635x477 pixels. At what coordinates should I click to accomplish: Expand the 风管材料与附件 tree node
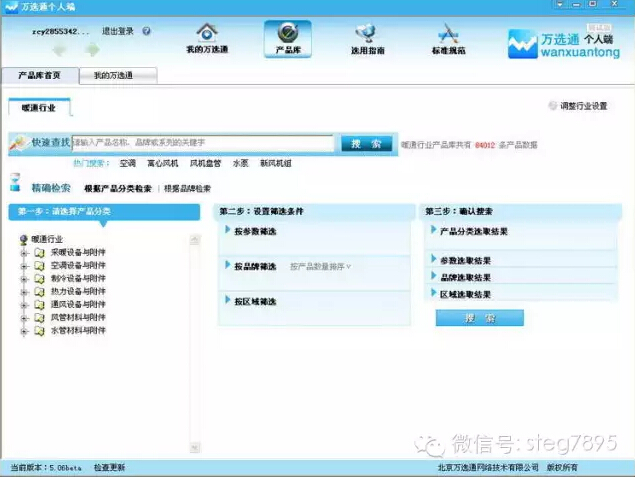pos(24,318)
